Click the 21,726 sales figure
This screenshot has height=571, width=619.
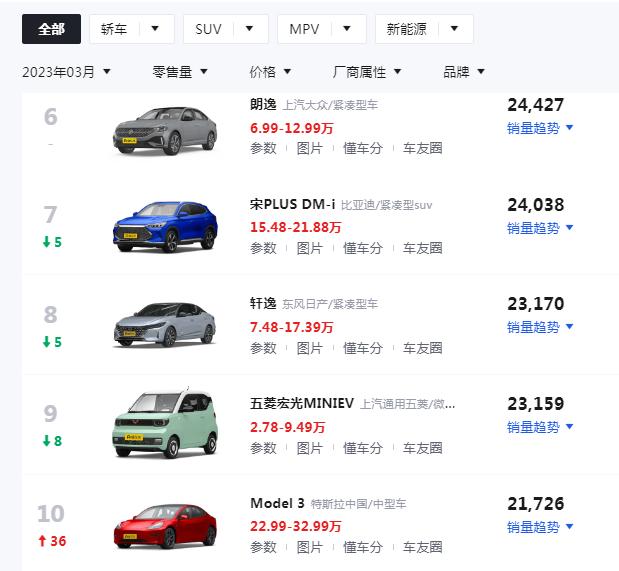click(536, 503)
